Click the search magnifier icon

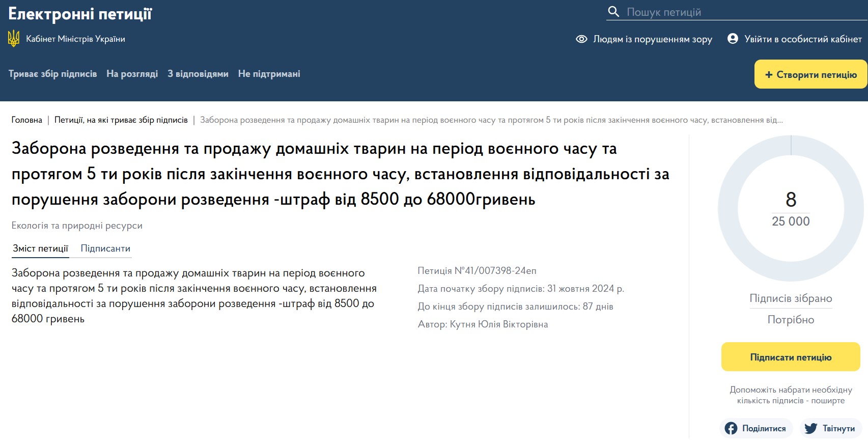613,12
